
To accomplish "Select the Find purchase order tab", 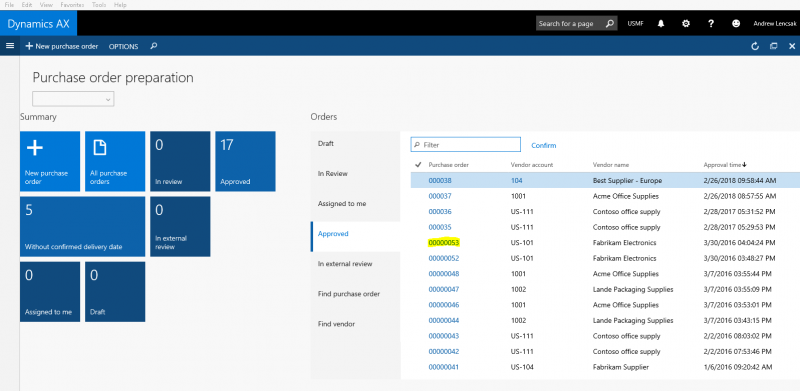I will 356,294.
